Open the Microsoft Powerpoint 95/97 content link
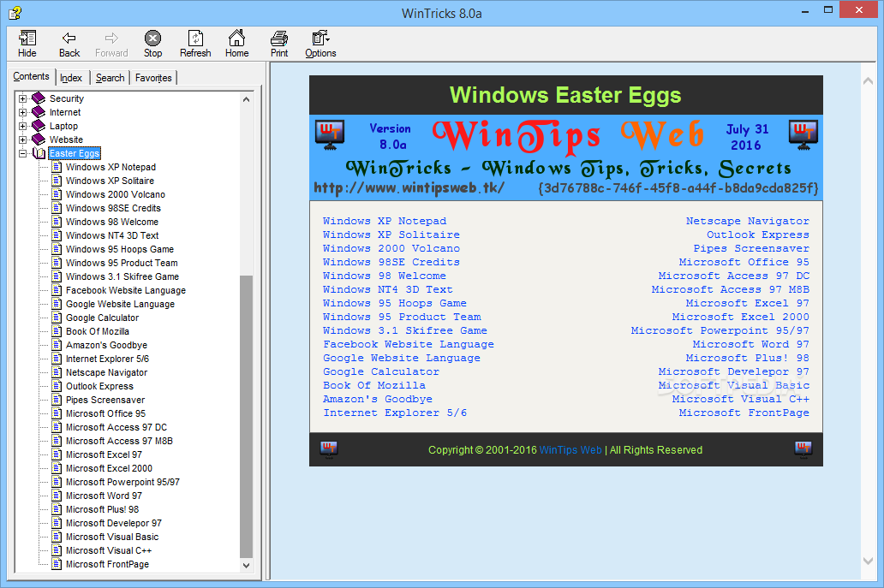 coord(720,330)
